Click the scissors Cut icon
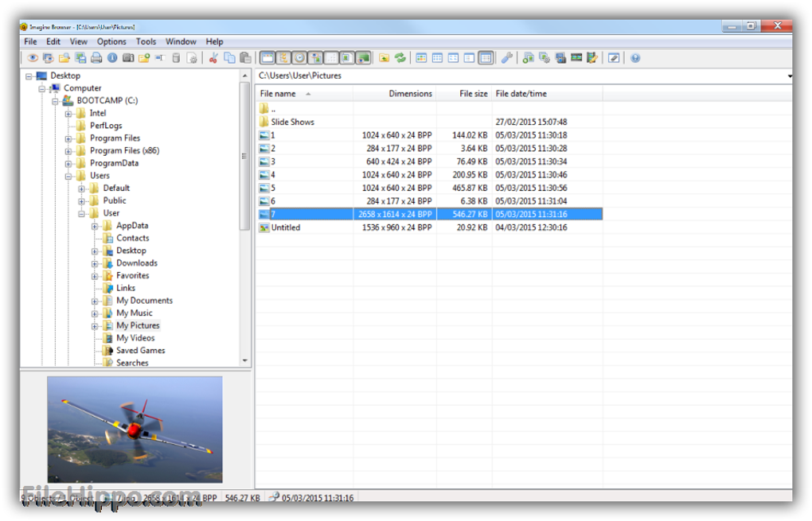The image size is (812, 521). click(x=213, y=58)
